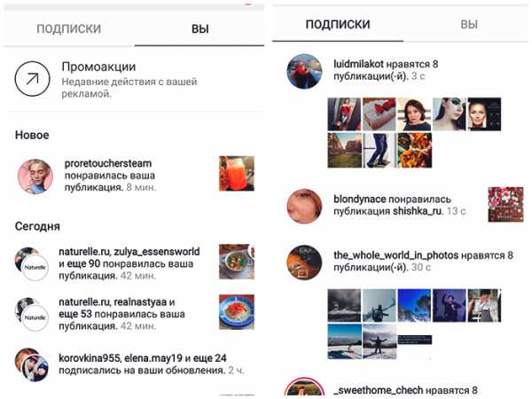Viewport: 532px width, 399px height.
Task: Open the blue plate post thumbnail
Action: pos(237,312)
